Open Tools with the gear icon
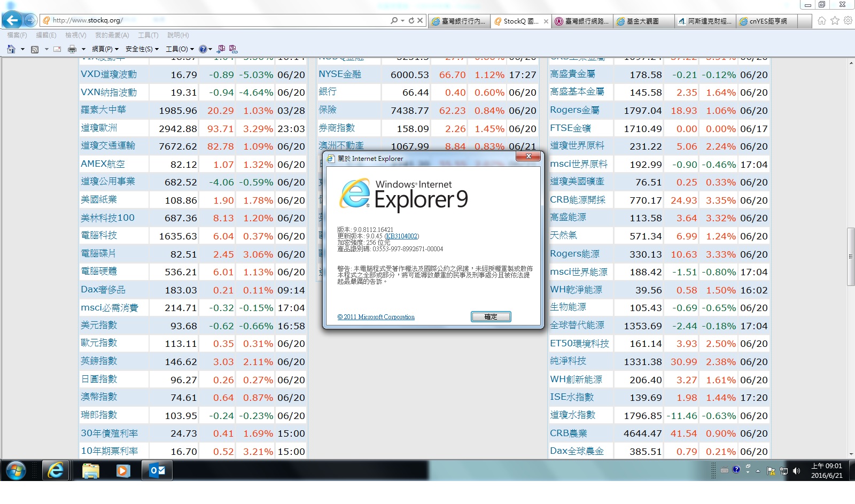The image size is (855, 504). pyautogui.click(x=848, y=21)
